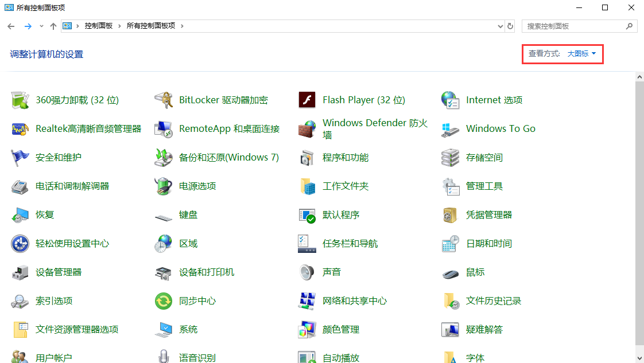The image size is (644, 363).
Task: Click the vertical scrollbar down arrow
Action: (639, 357)
